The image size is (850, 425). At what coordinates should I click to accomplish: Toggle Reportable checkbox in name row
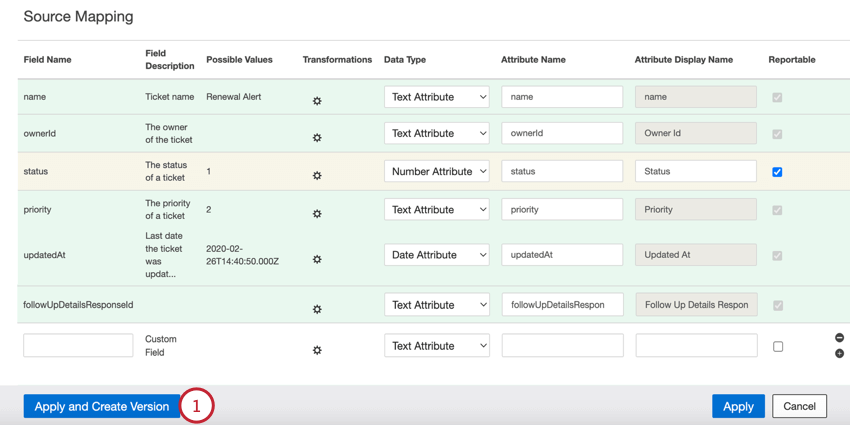(x=777, y=97)
